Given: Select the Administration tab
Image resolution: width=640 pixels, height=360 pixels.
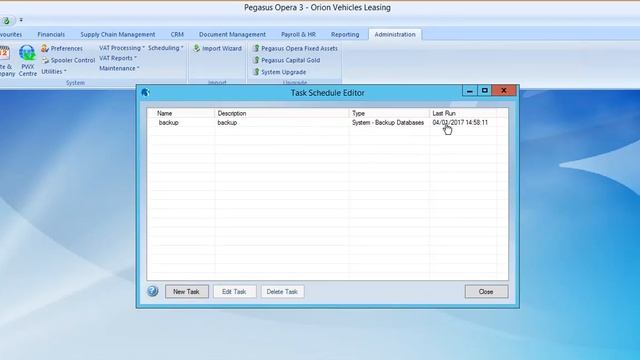Looking at the screenshot, I should (x=395, y=35).
